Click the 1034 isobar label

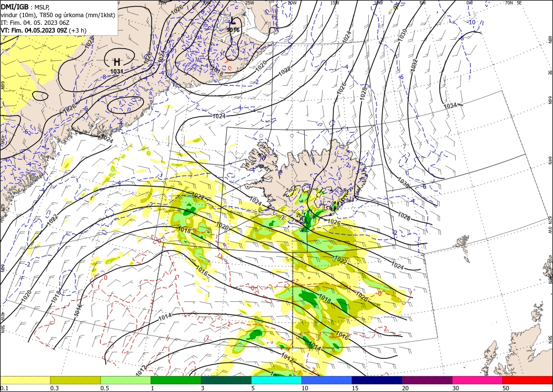click(x=451, y=105)
